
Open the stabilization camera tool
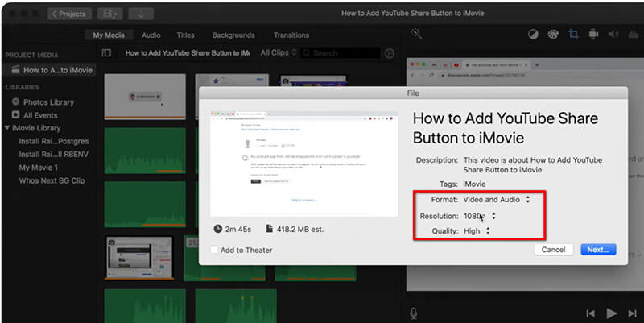[593, 35]
